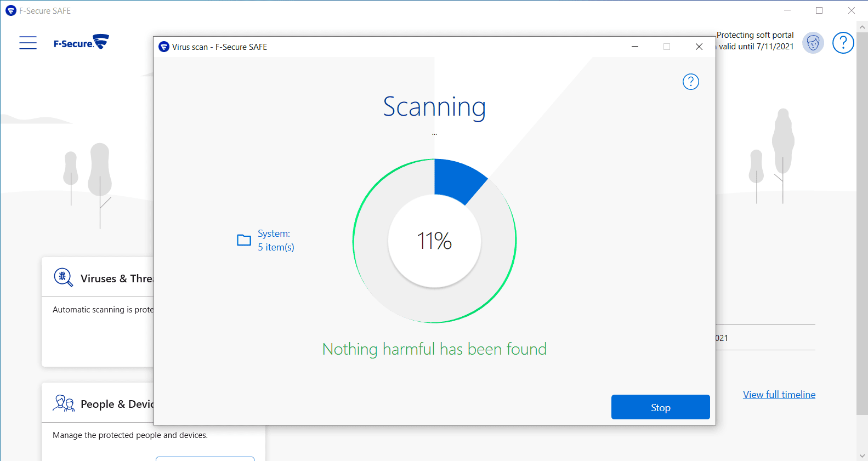This screenshot has height=461, width=868.
Task: Maximize the F-Secure SAFE main window
Action: click(x=819, y=10)
